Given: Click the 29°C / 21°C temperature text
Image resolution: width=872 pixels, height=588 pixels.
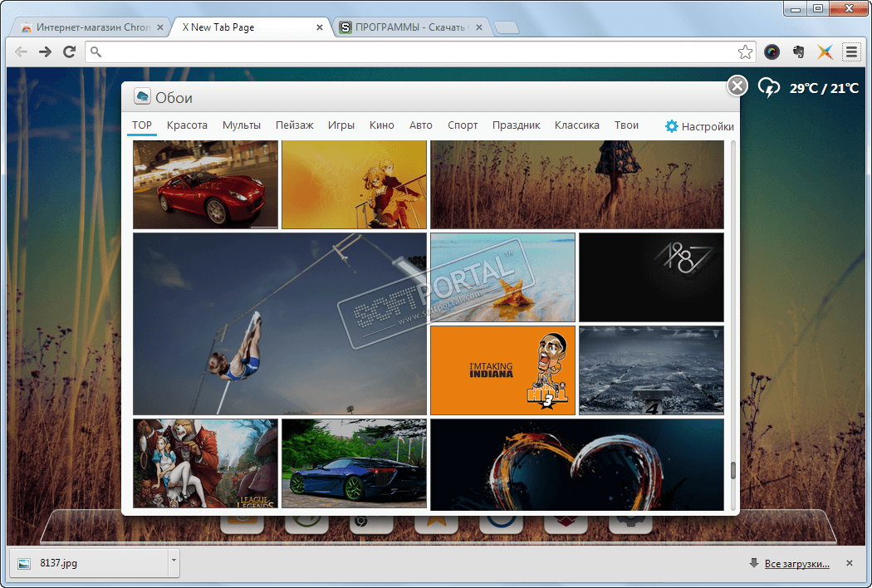Looking at the screenshot, I should coord(824,88).
